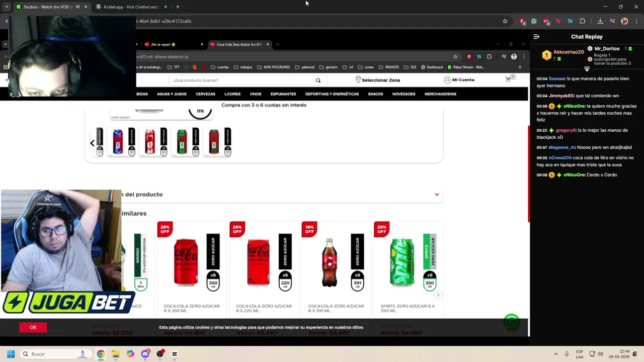644x362 pixels.
Task: Open CapCut from the taskbar
Action: click(x=175, y=354)
